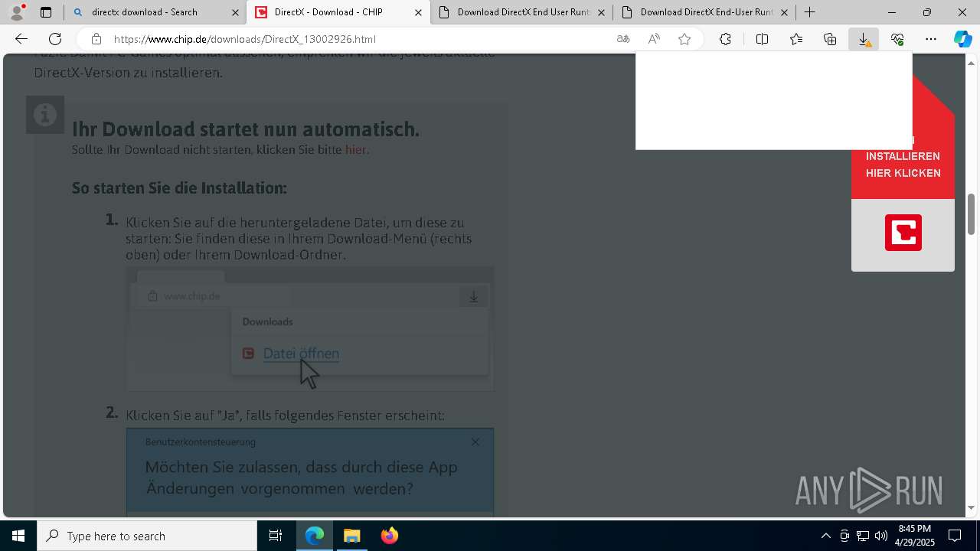
Task: Click the 'Datei öffnen' instruction screenshot
Action: point(310,329)
